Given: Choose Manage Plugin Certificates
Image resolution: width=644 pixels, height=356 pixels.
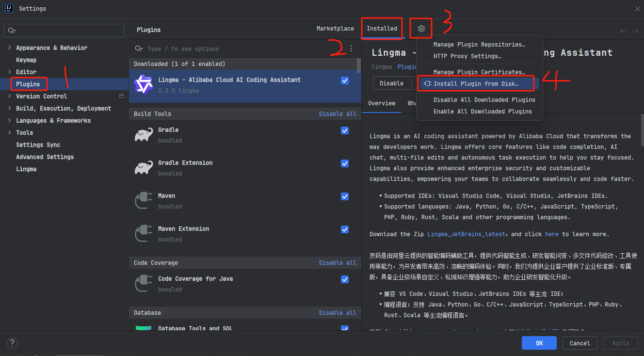Looking at the screenshot, I should 479,72.
